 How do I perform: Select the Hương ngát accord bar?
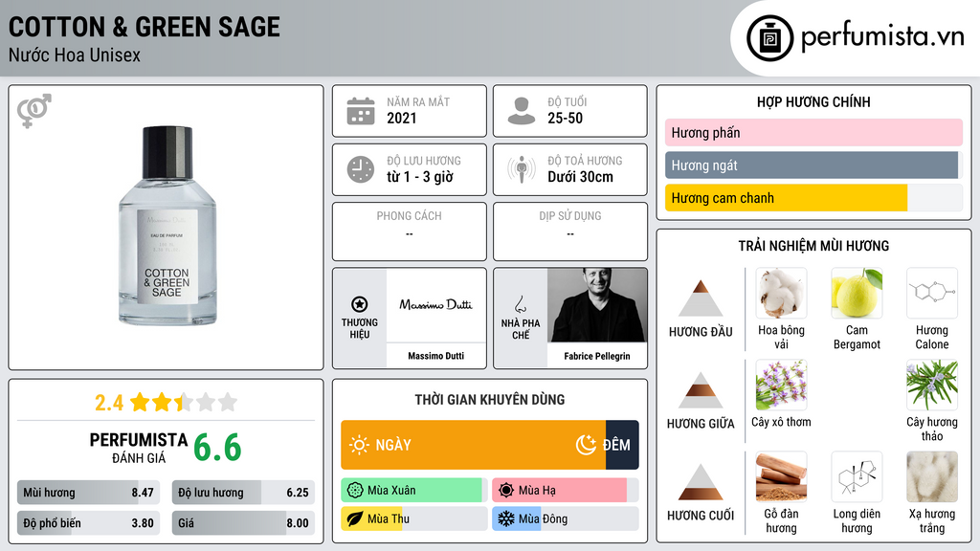click(x=813, y=165)
